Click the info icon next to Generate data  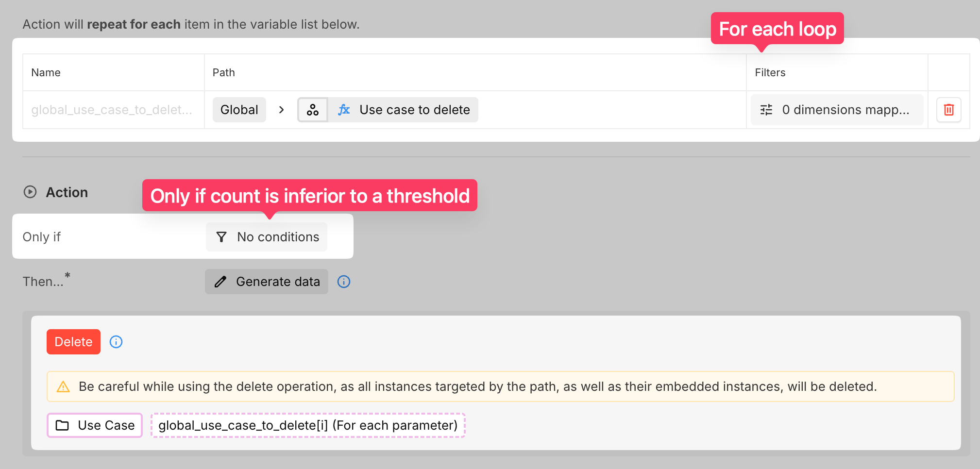(344, 282)
